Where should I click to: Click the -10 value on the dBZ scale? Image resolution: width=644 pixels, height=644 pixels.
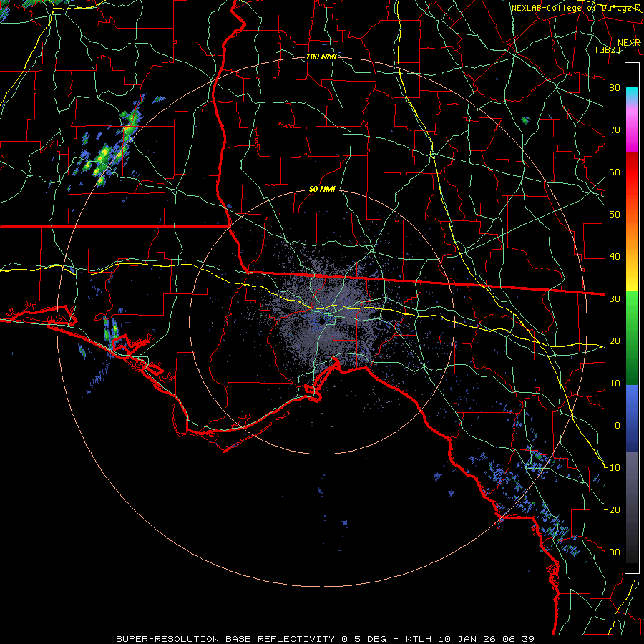tap(612, 467)
